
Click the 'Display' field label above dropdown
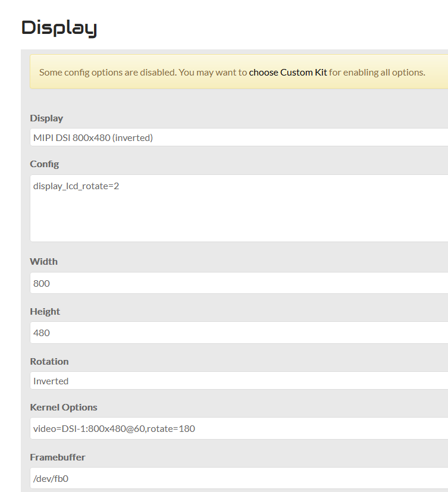pos(46,118)
